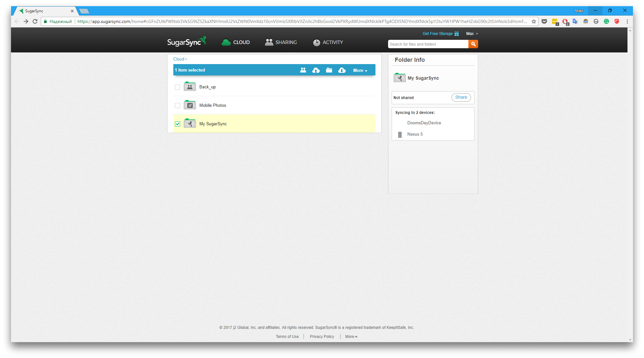Screen dimensions: 644x358
Task: Click the My SugarSync folder icon in list
Action: 190,124
